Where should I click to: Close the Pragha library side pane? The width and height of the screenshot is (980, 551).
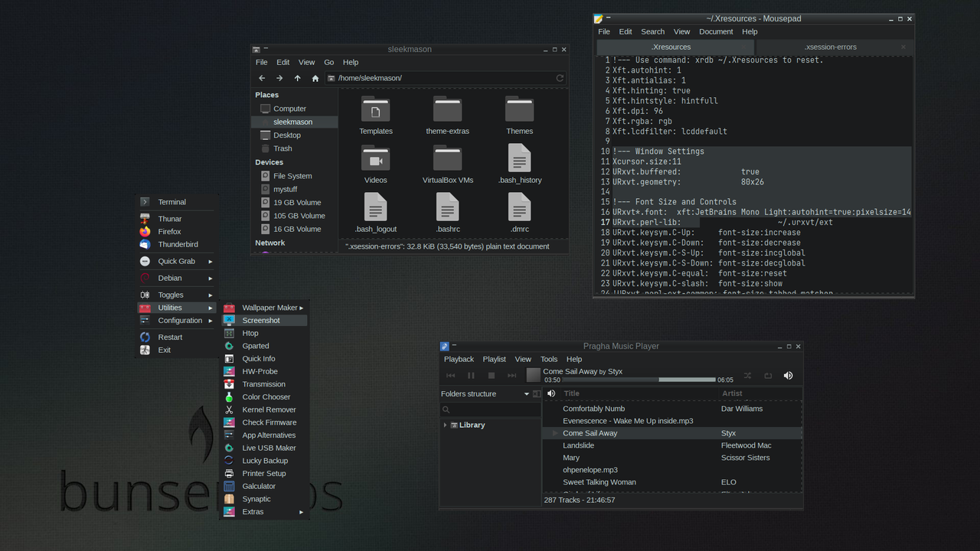[x=537, y=393]
